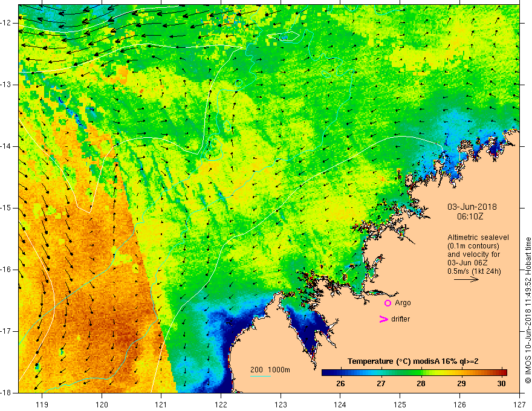Click the longitude axis label 127
Image resolution: width=532 pixels, height=411 pixels.
tap(519, 404)
